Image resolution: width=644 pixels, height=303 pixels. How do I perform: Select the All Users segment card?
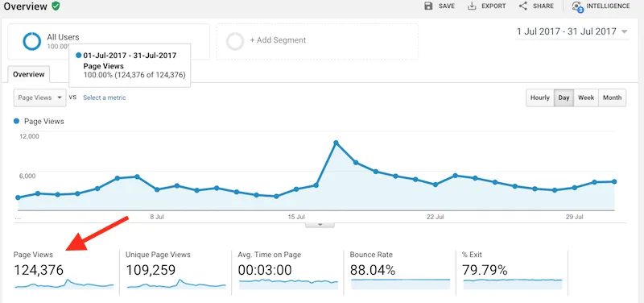(109, 42)
